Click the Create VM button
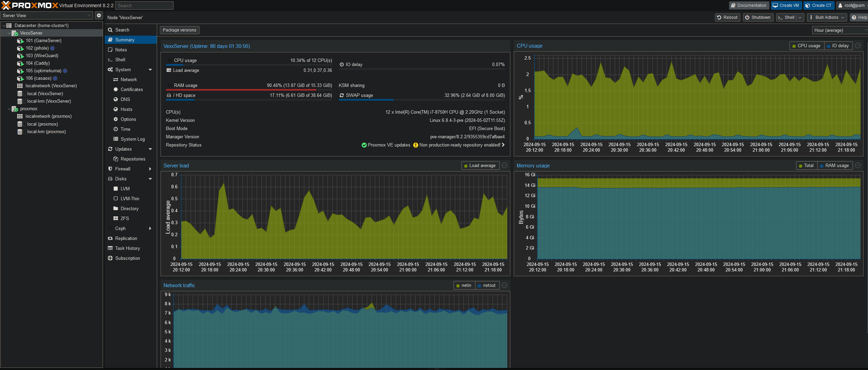Screen dimensions: 868x370 (786, 5)
